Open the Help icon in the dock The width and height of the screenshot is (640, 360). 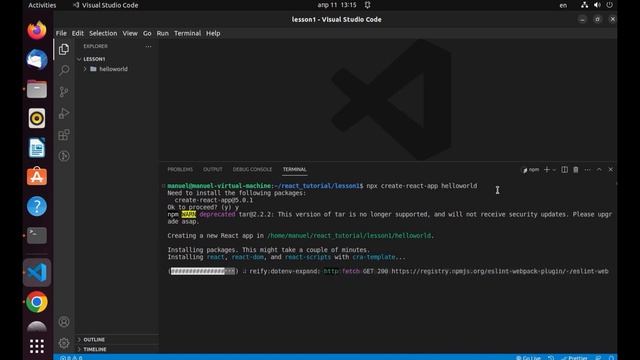pos(37,206)
